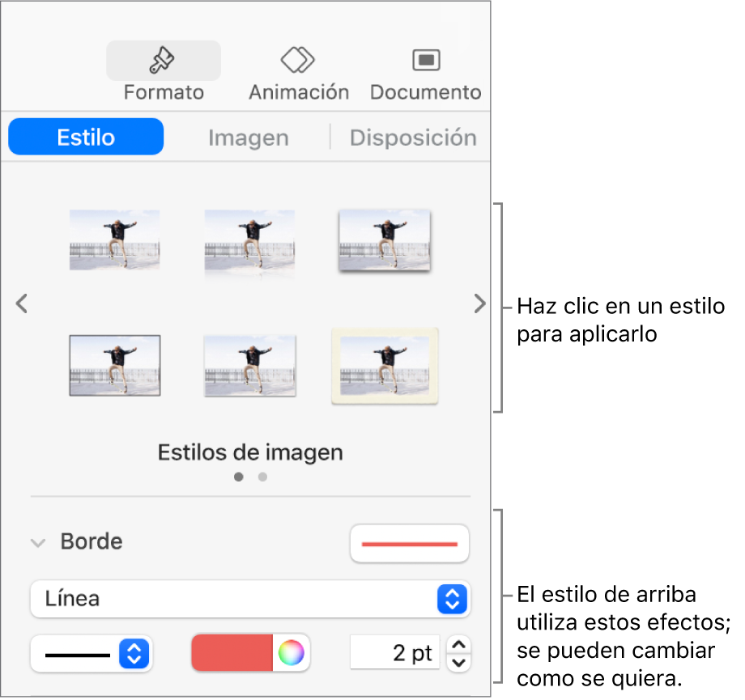Screen dimensions: 745x700
Task: Switch to the Imagen tab
Action: pyautogui.click(x=248, y=138)
